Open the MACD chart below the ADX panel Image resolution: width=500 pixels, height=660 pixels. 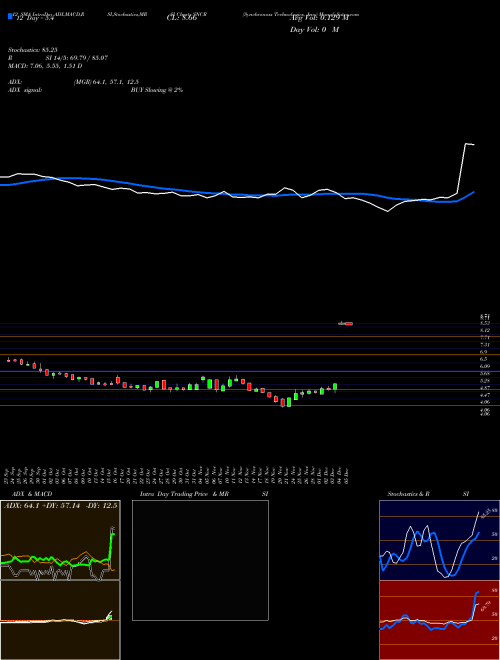(x=60, y=620)
